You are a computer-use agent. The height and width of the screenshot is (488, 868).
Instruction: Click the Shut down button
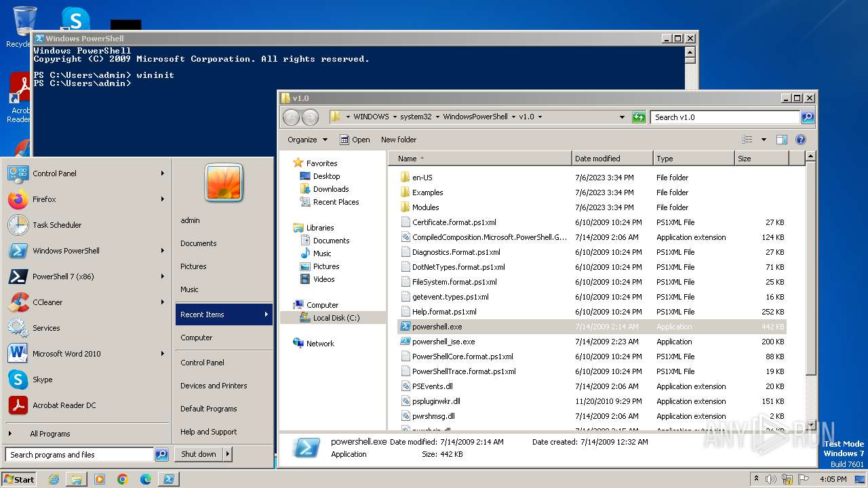tap(199, 454)
